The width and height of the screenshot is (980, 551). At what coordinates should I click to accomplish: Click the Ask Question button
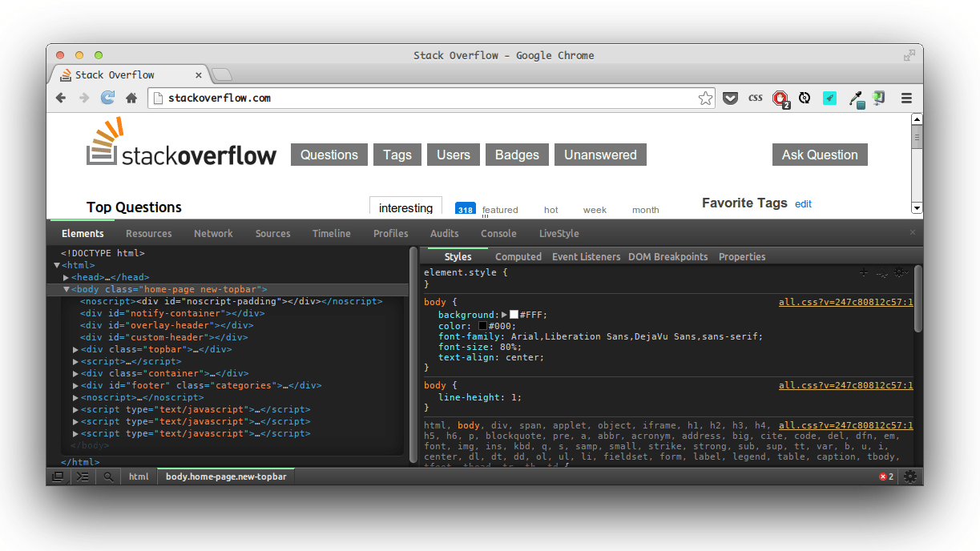(820, 155)
